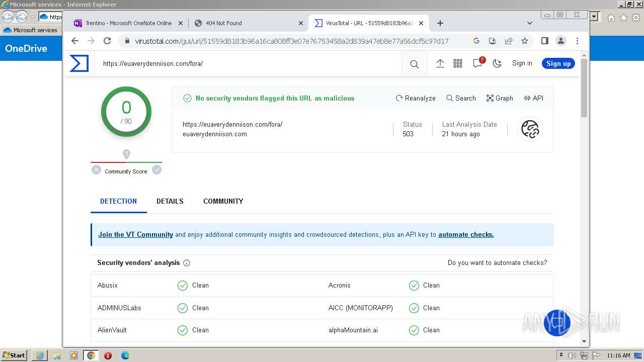Screen dimensions: 644x362
Task: Open the Windows Start button
Action: coord(14,355)
